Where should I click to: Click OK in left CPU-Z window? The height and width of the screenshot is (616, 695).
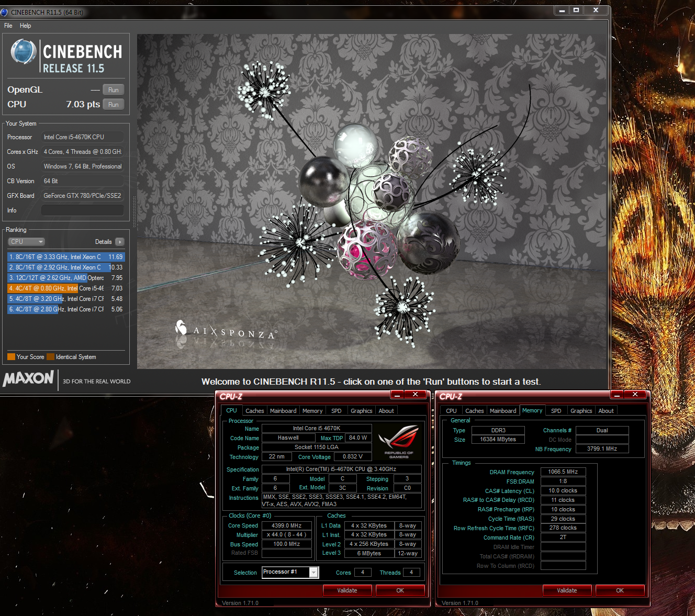click(x=400, y=590)
